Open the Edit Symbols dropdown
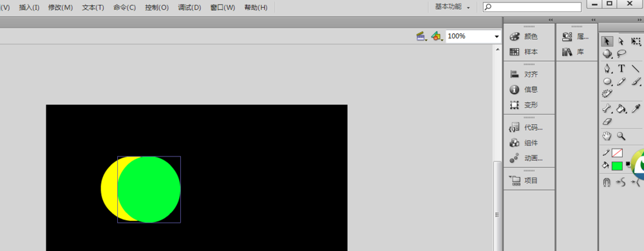 pyautogui.click(x=437, y=37)
